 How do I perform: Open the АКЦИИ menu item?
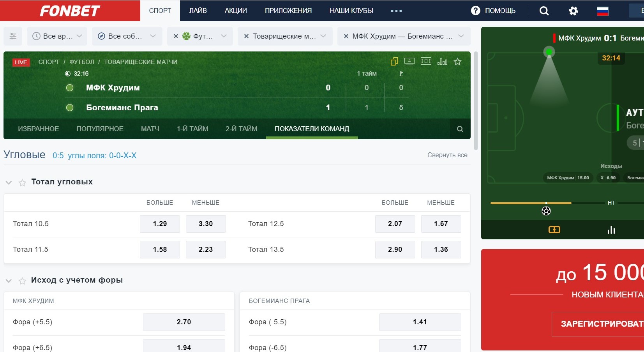click(x=236, y=11)
